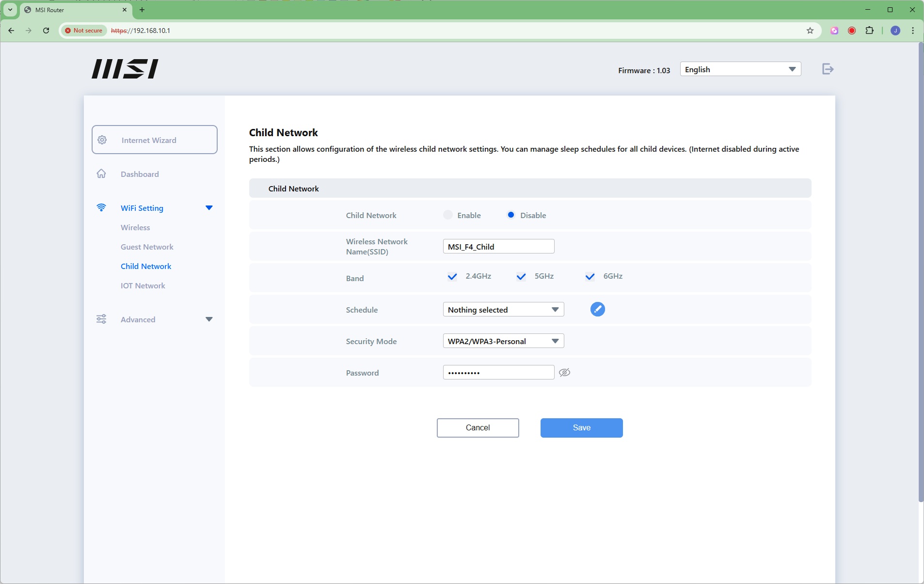Click into the Wireless Network Name SSID field
Screen dimensions: 924x584
pos(498,247)
